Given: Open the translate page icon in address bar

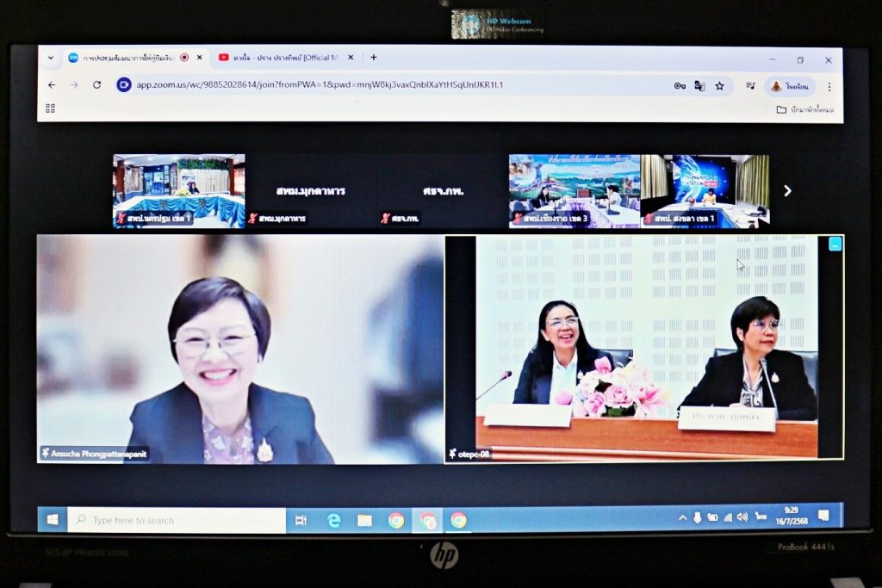Looking at the screenshot, I should [699, 86].
